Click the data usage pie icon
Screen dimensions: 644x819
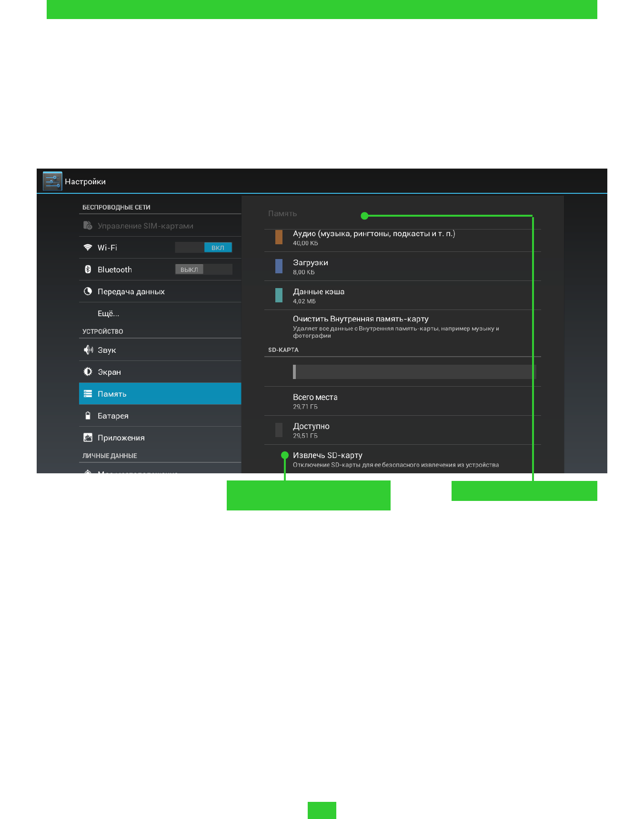88,291
